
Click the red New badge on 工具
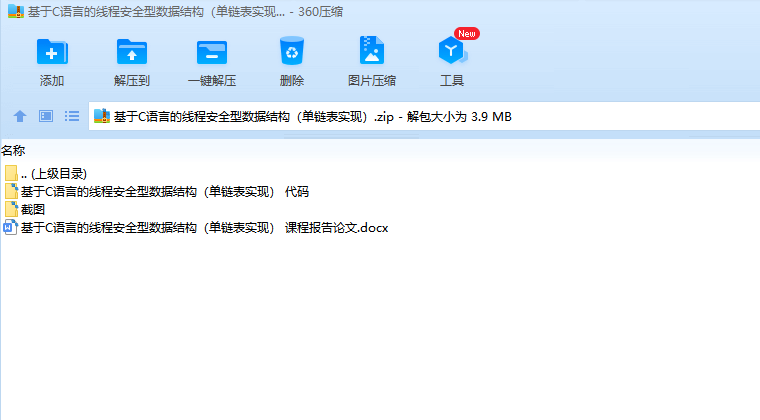(467, 33)
